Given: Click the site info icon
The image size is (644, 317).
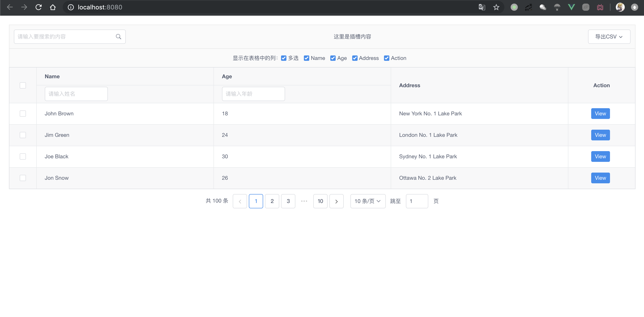Looking at the screenshot, I should pyautogui.click(x=71, y=7).
